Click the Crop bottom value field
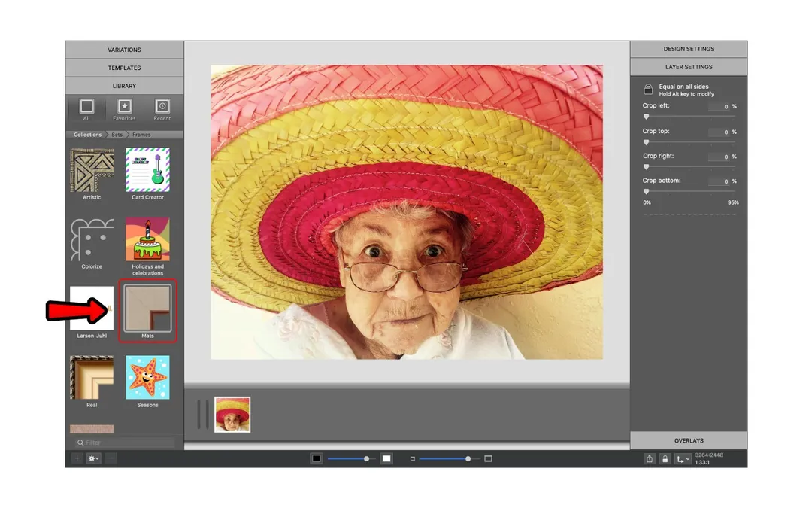Screen dimensions: 812x508 coord(719,181)
